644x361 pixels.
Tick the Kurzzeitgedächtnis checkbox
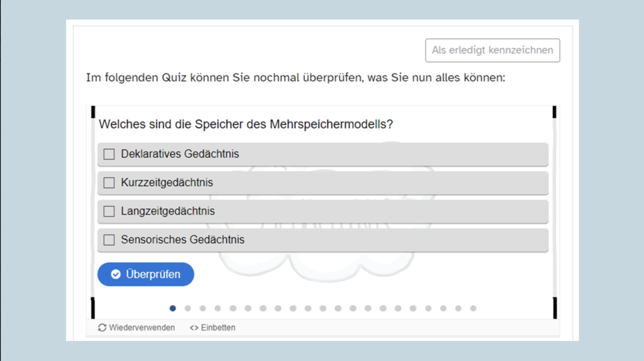109,183
